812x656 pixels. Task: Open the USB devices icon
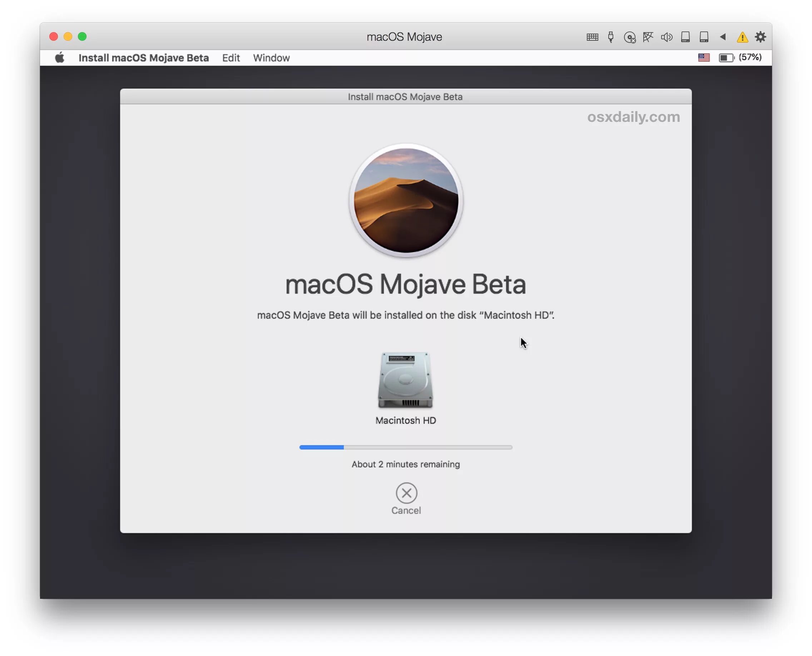(611, 37)
